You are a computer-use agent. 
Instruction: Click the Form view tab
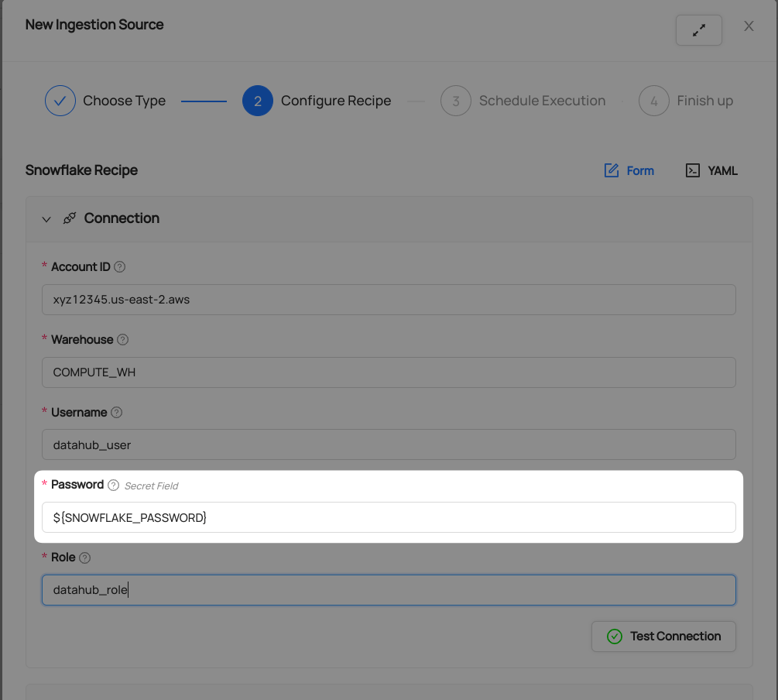pyautogui.click(x=639, y=170)
